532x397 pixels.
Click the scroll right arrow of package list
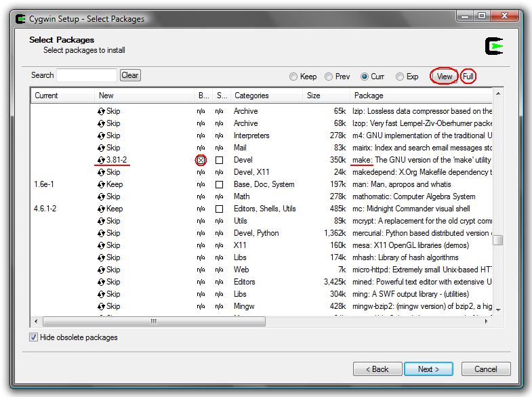point(486,321)
